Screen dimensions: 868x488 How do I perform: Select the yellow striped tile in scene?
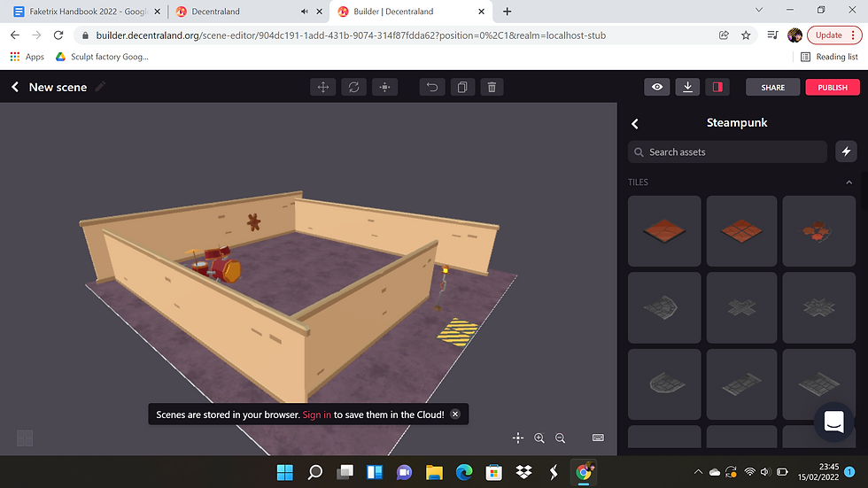(x=458, y=332)
